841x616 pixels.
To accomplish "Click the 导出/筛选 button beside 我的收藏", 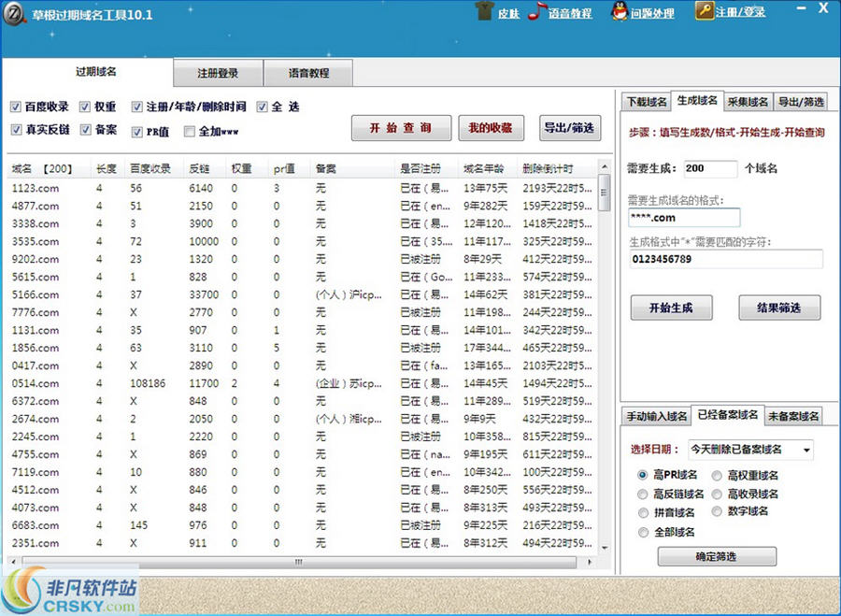I will (570, 128).
